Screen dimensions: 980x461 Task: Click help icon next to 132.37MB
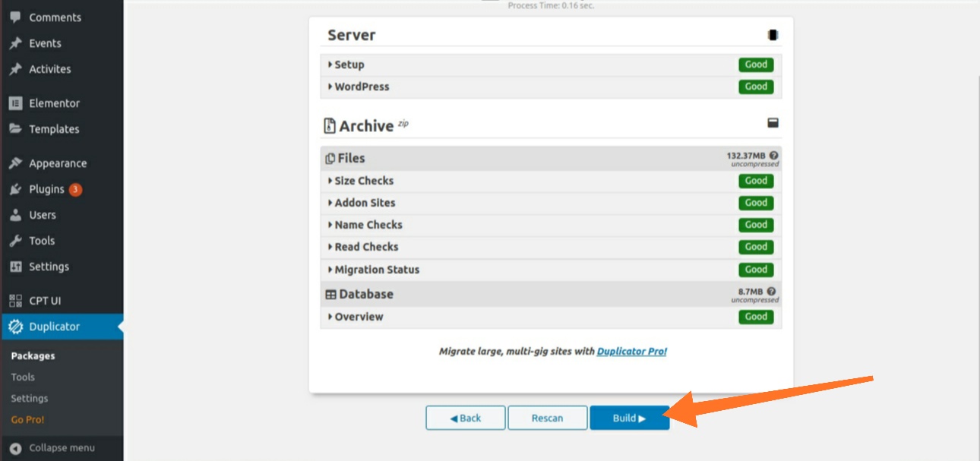[773, 155]
